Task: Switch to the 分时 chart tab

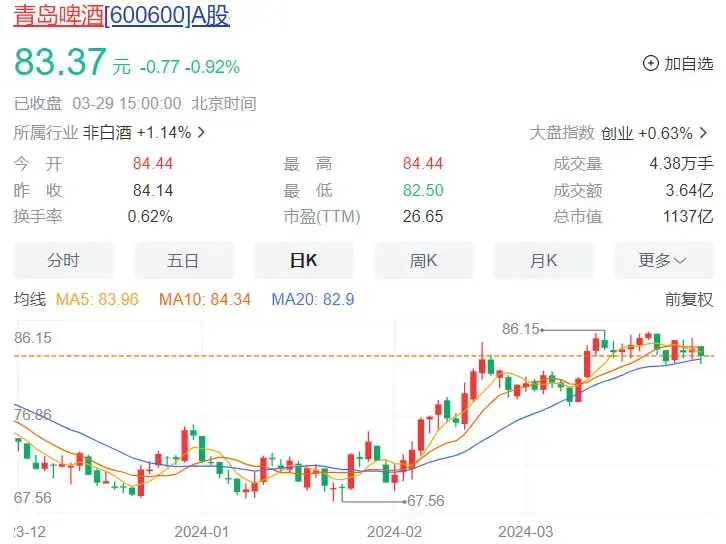Action: (x=63, y=260)
